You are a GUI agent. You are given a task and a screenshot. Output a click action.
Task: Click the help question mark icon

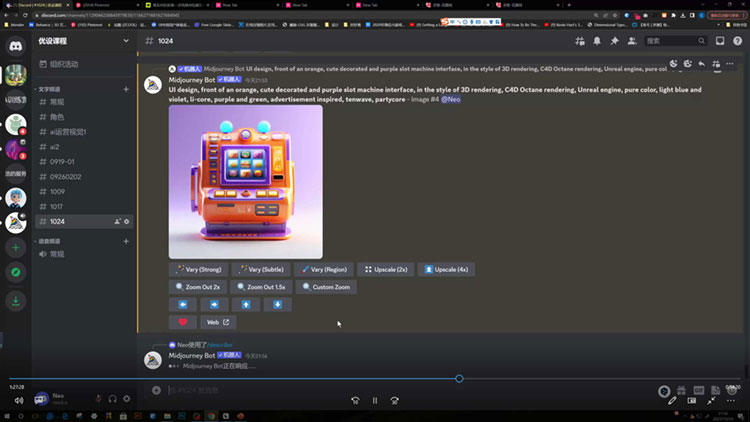(x=736, y=41)
